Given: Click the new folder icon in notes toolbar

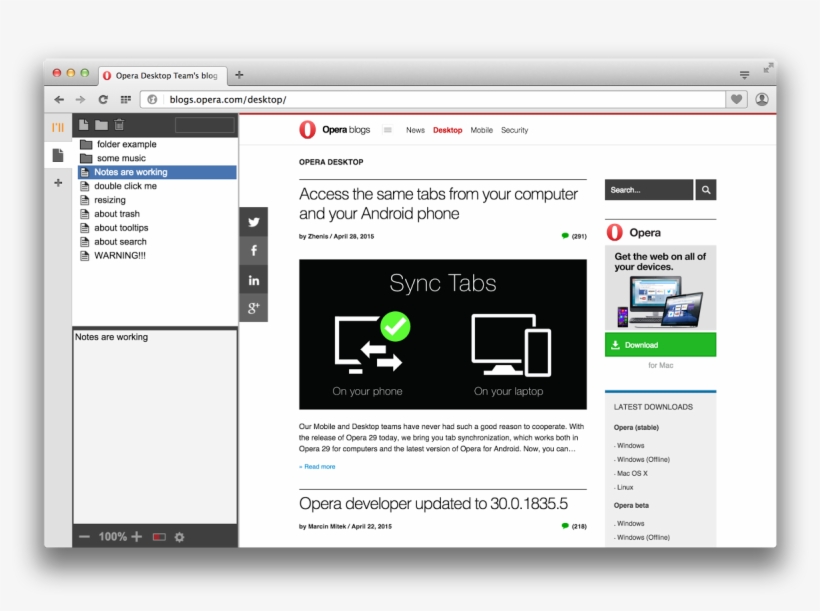Looking at the screenshot, I should tap(101, 125).
